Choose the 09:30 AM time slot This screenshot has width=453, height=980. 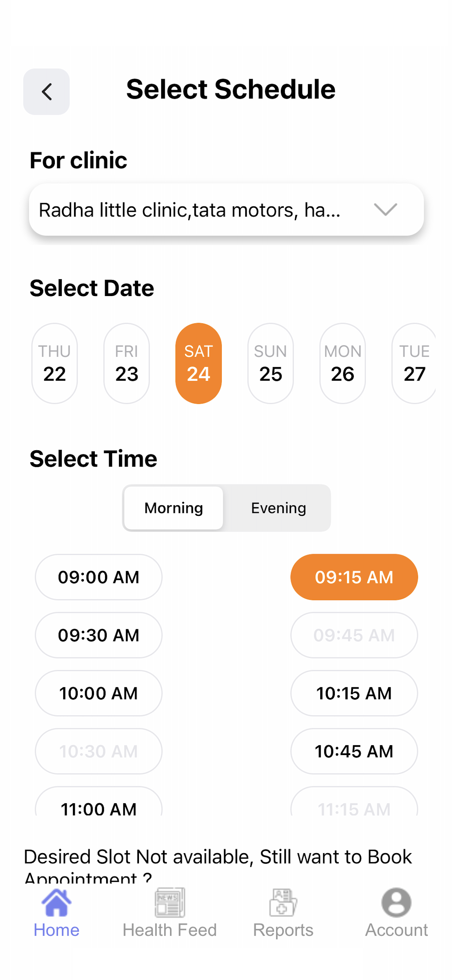pos(98,635)
